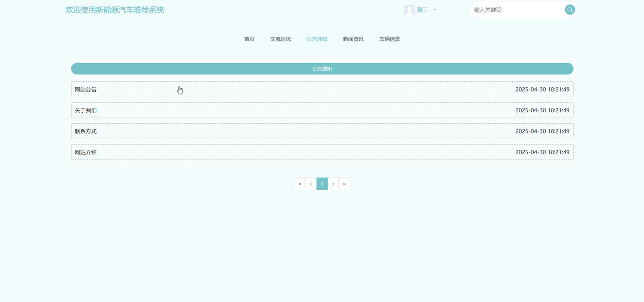
Task: Click the user avatar image beside 张三
Action: coord(409,10)
